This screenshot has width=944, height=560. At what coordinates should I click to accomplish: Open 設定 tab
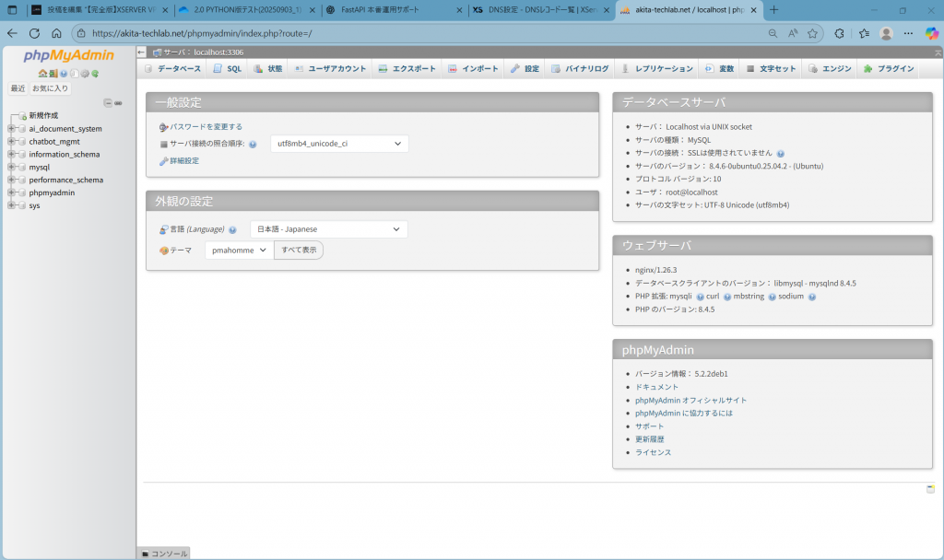[x=525, y=68]
